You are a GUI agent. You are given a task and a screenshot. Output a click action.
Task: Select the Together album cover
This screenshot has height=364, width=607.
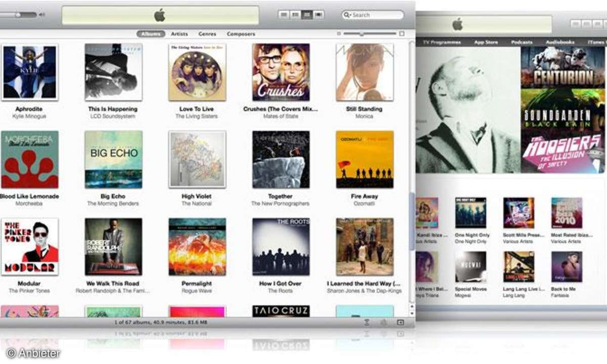(281, 159)
